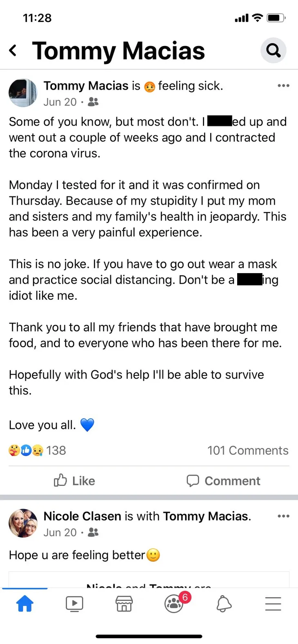298x644 pixels.
Task: Tap the feeling sick emoji icon
Action: pyautogui.click(x=149, y=86)
